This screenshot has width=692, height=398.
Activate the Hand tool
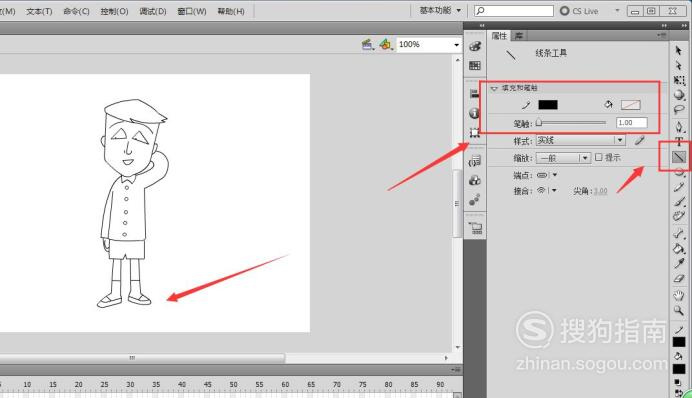679,295
